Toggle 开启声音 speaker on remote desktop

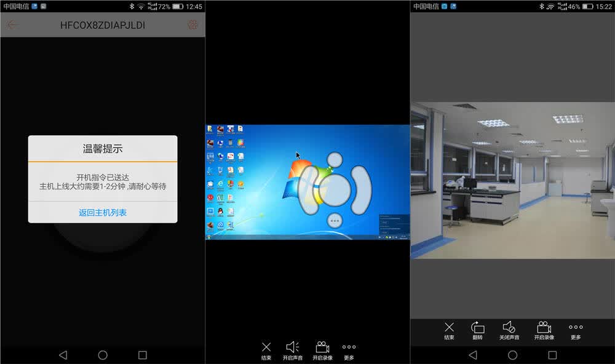coord(293,350)
